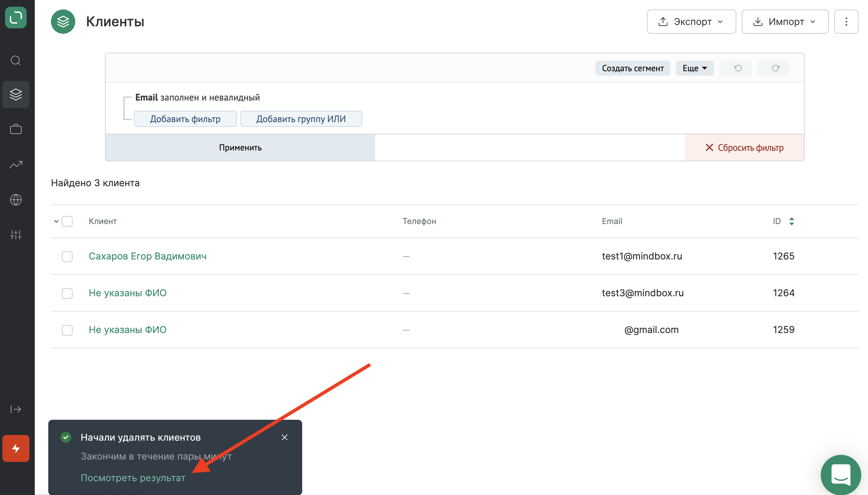Click Создать сегмент button
Image resolution: width=868 pixels, height=495 pixels.
(633, 68)
